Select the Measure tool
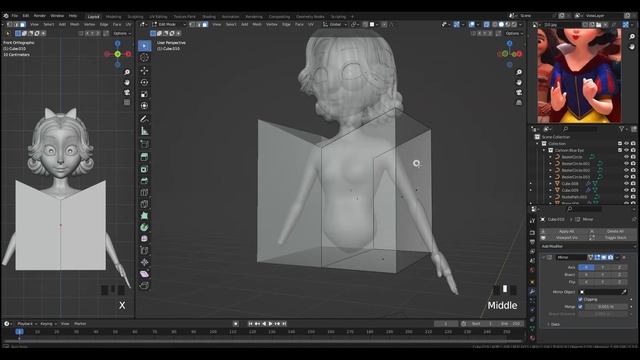 [x=144, y=131]
